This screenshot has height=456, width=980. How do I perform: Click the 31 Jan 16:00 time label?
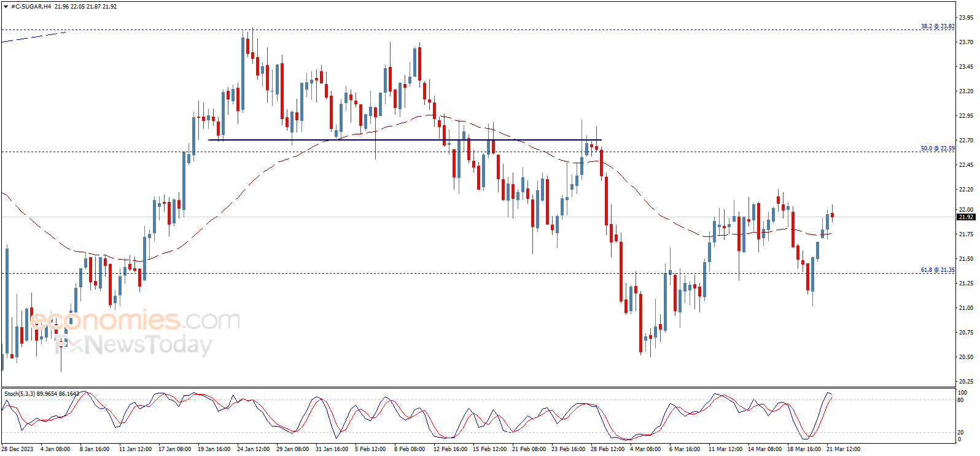(x=332, y=449)
